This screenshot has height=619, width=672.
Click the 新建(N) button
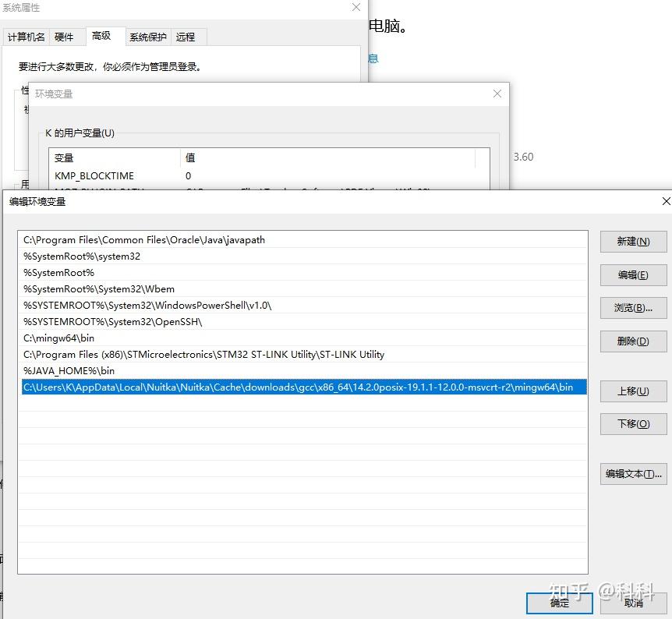coord(632,241)
